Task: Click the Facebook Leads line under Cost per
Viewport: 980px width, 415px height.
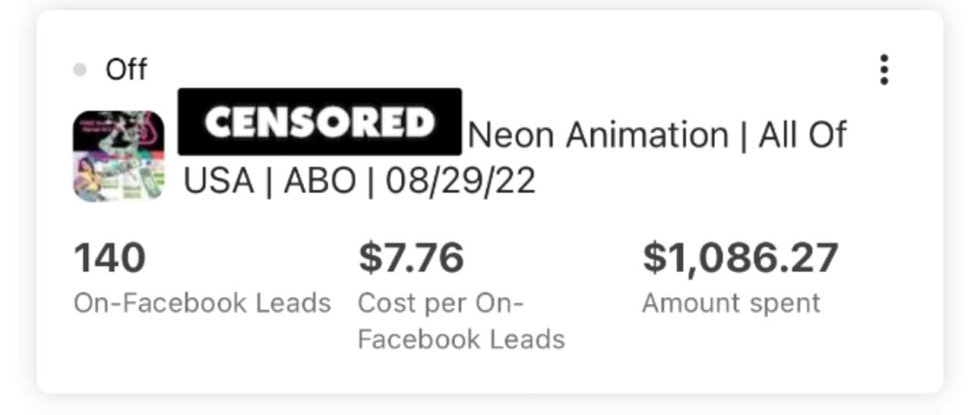Action: tap(461, 339)
